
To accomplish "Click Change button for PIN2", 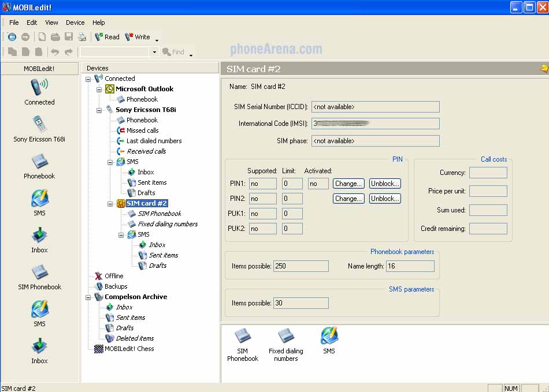I will click(348, 199).
